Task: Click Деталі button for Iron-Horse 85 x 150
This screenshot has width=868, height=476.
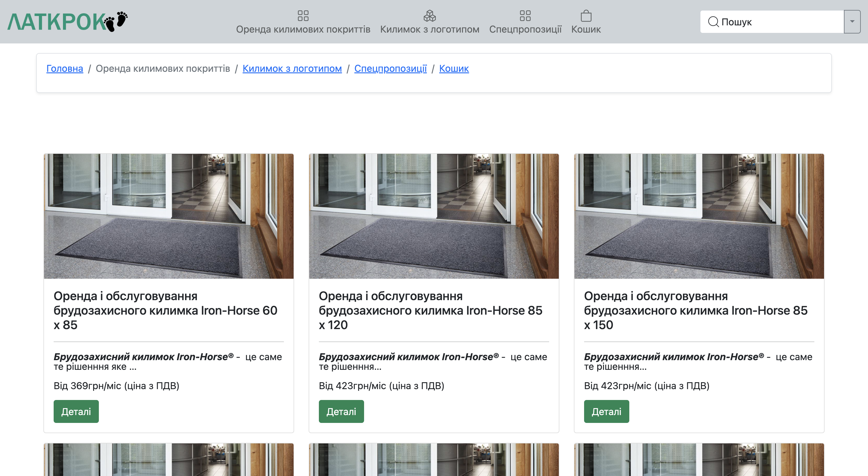Action: 606,411
